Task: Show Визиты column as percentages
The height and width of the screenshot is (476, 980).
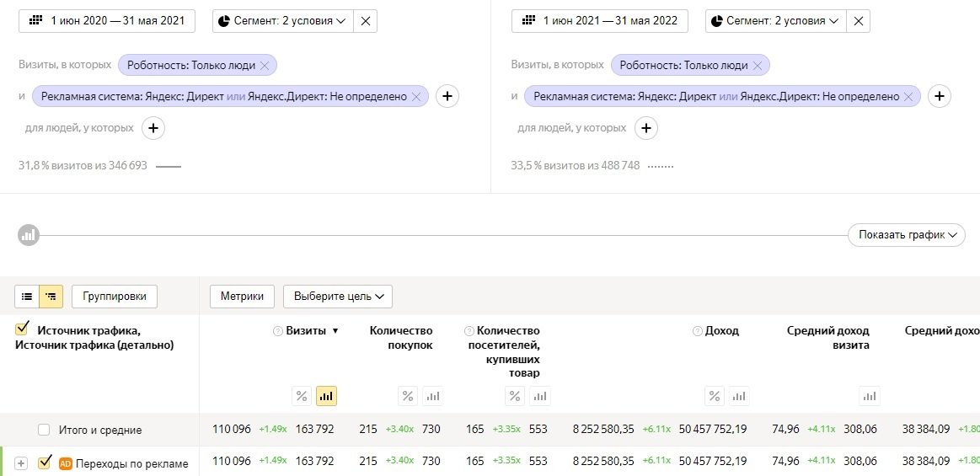Action: (x=302, y=396)
